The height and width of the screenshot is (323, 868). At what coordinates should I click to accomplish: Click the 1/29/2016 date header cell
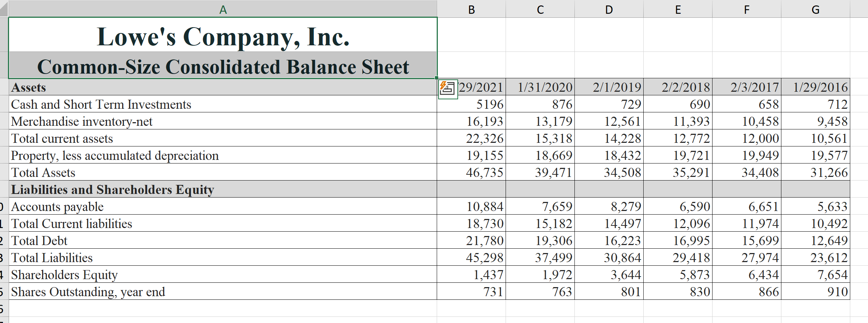[x=816, y=87]
